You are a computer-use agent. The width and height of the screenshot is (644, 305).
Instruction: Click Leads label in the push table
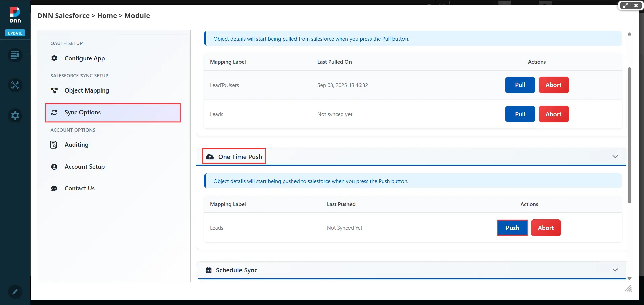click(x=216, y=228)
